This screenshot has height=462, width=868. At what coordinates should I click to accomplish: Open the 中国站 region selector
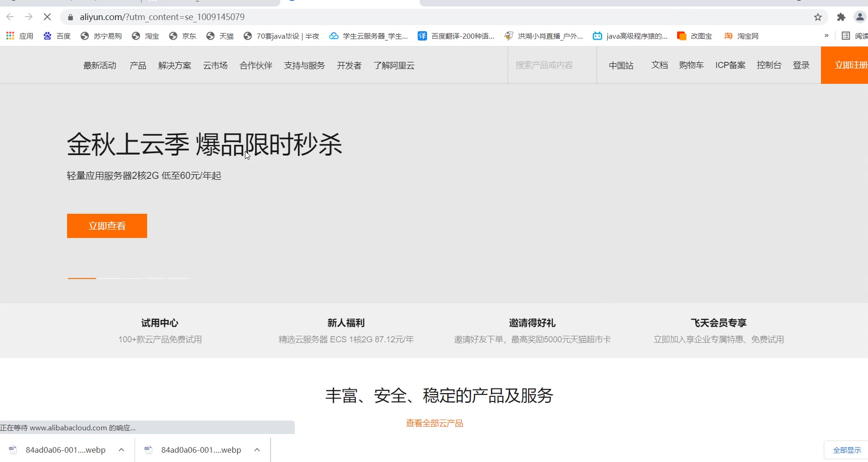click(621, 65)
